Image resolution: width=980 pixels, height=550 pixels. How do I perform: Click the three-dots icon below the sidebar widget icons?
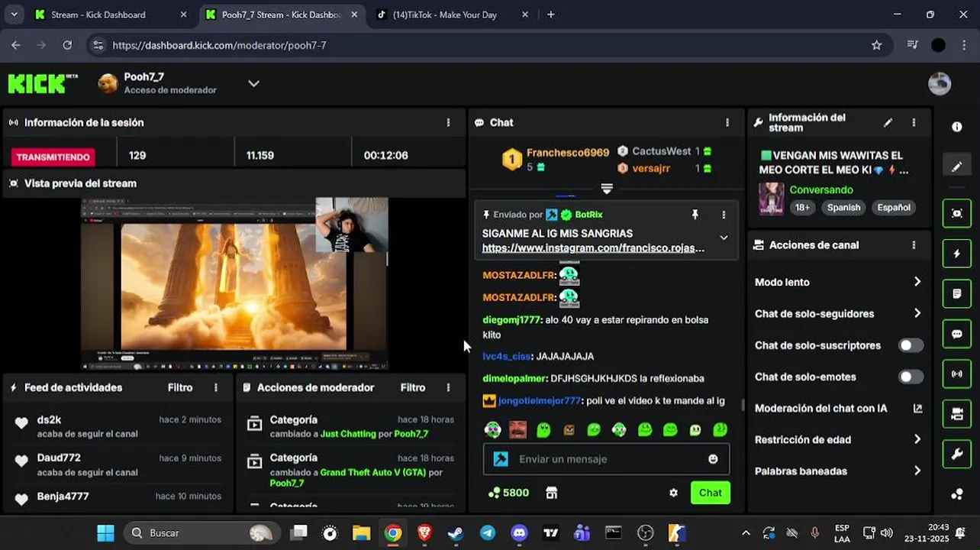[x=956, y=494]
